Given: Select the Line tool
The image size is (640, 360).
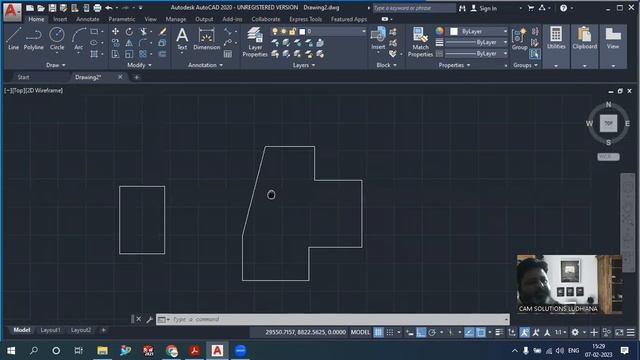Looking at the screenshot, I should point(13,39).
